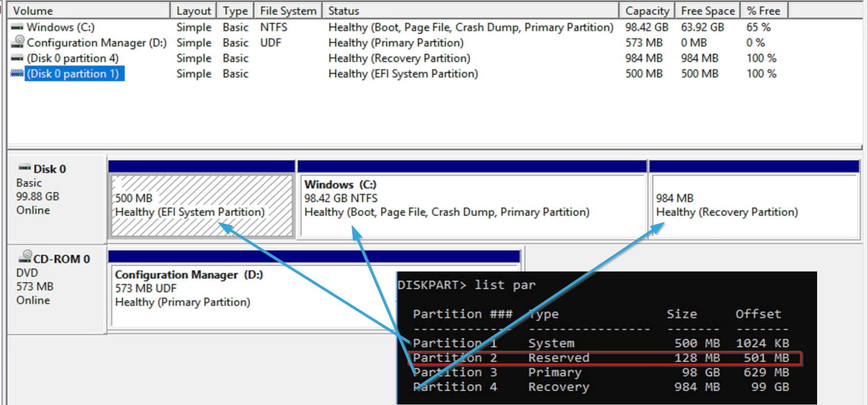This screenshot has width=868, height=405.
Task: Click the selected Disk 0 partition 1 icon
Action: (17, 74)
